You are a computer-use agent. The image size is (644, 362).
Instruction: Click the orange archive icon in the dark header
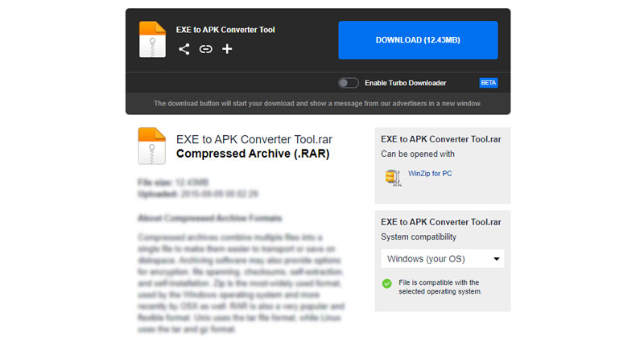(152, 39)
